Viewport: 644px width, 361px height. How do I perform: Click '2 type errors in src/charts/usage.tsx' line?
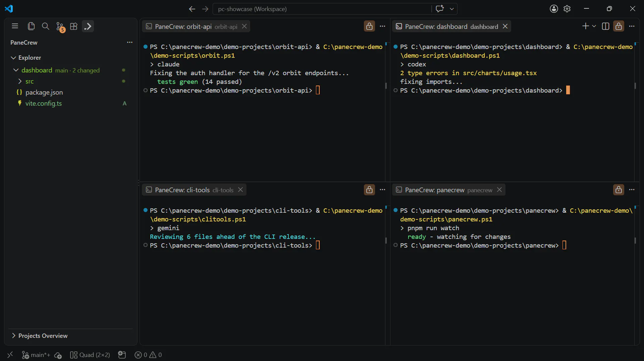pos(468,73)
